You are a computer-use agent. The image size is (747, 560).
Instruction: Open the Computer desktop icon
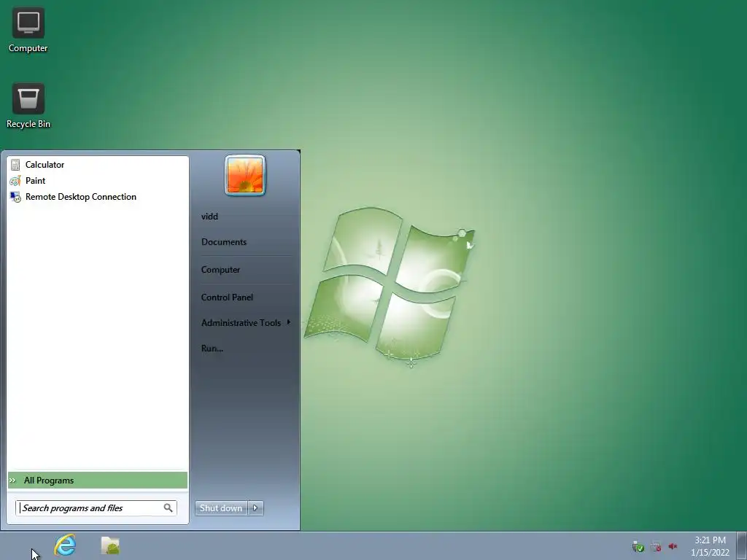[28, 30]
